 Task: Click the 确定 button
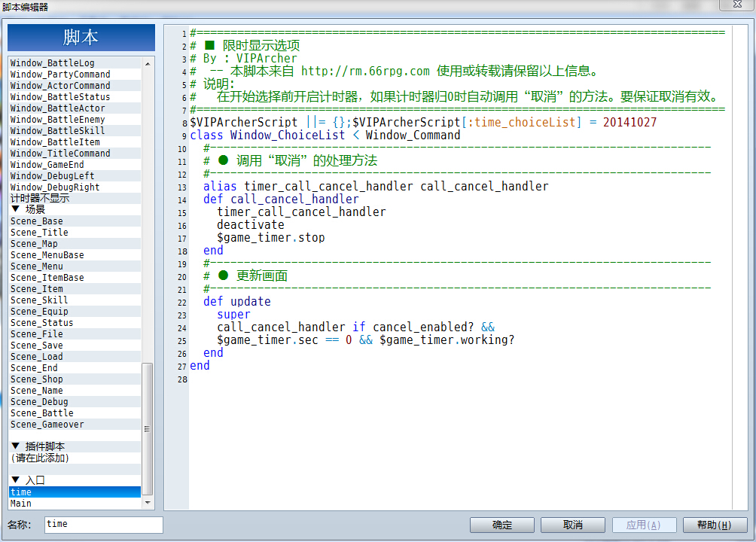(x=502, y=525)
